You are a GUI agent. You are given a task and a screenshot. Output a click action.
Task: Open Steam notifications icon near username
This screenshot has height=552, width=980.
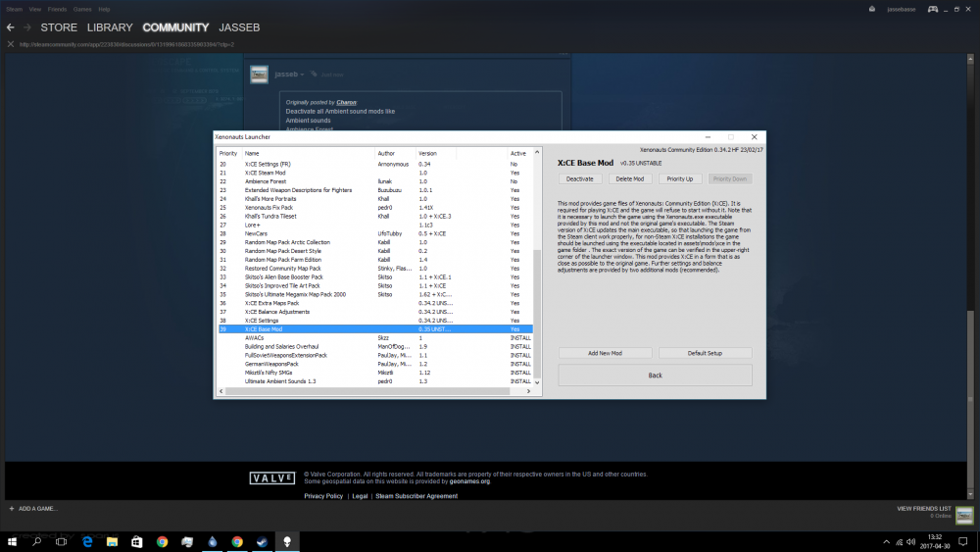[x=872, y=10]
